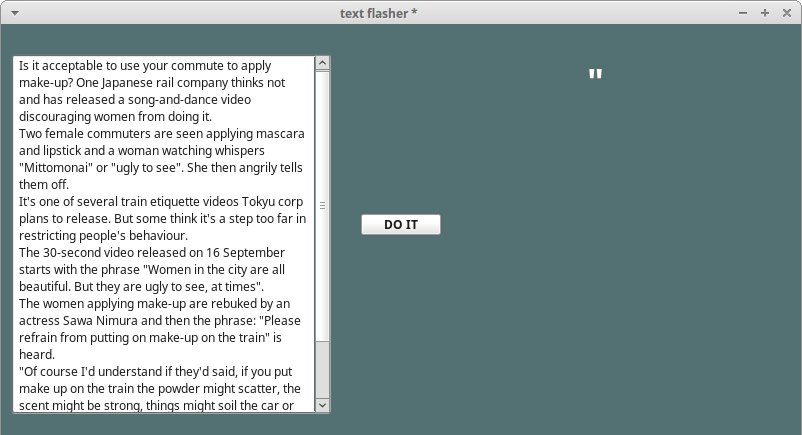Click the "text flasher *" title bar
This screenshot has width=802, height=435.
[x=378, y=13]
